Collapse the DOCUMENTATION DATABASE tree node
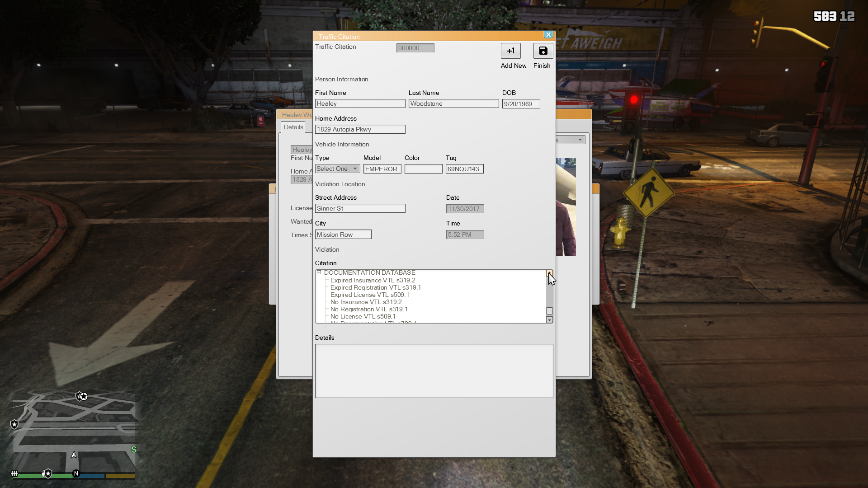 [x=319, y=272]
